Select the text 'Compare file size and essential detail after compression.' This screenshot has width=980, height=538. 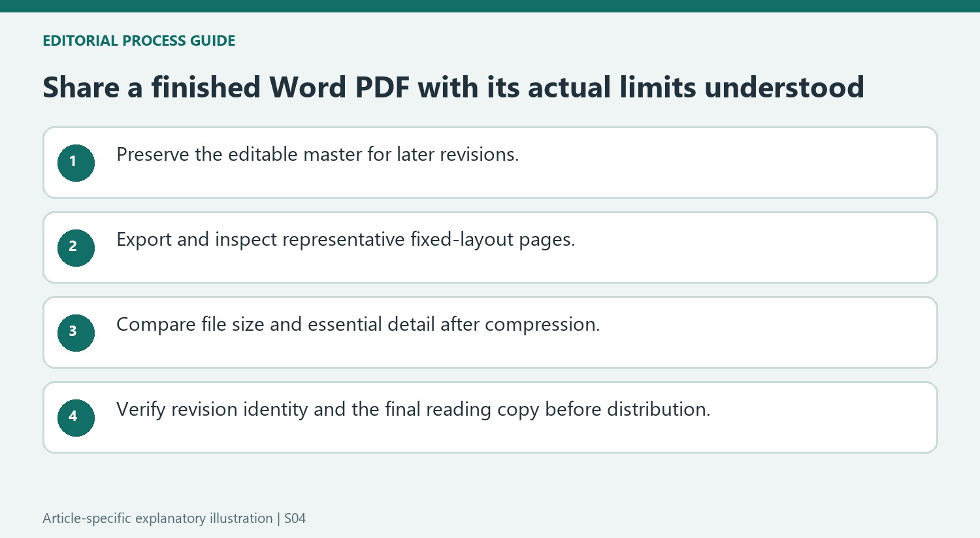pos(358,325)
